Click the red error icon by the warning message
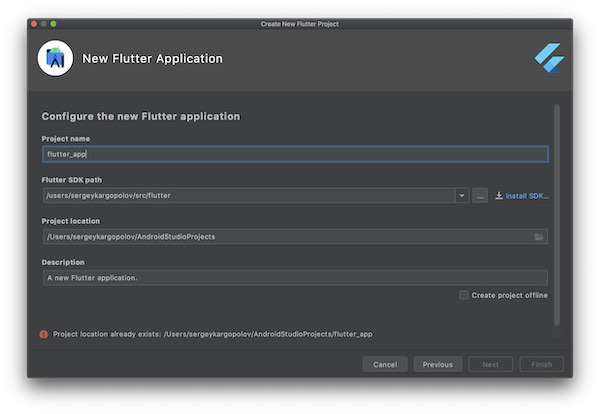 (44, 334)
